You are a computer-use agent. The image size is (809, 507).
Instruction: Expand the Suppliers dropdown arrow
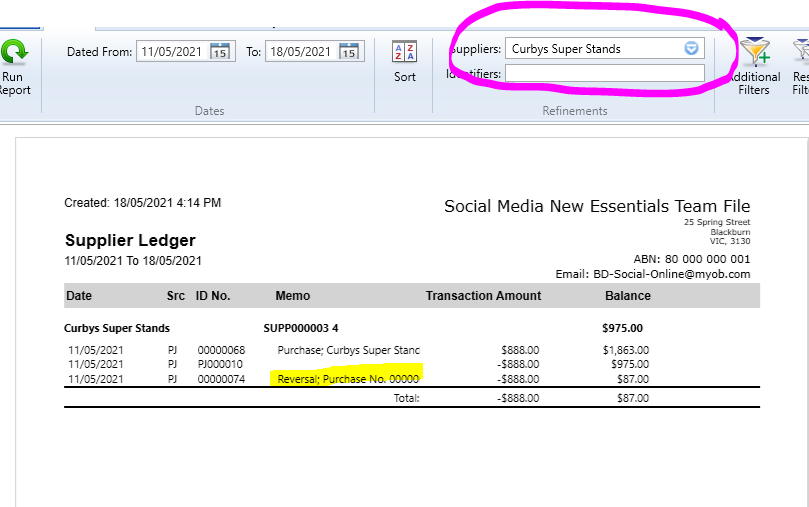pyautogui.click(x=691, y=48)
